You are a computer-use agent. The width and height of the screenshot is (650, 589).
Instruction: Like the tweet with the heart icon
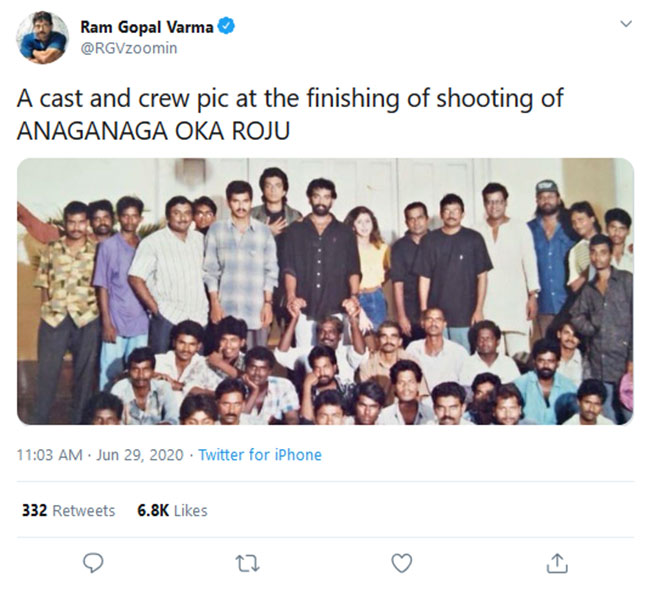click(x=401, y=563)
